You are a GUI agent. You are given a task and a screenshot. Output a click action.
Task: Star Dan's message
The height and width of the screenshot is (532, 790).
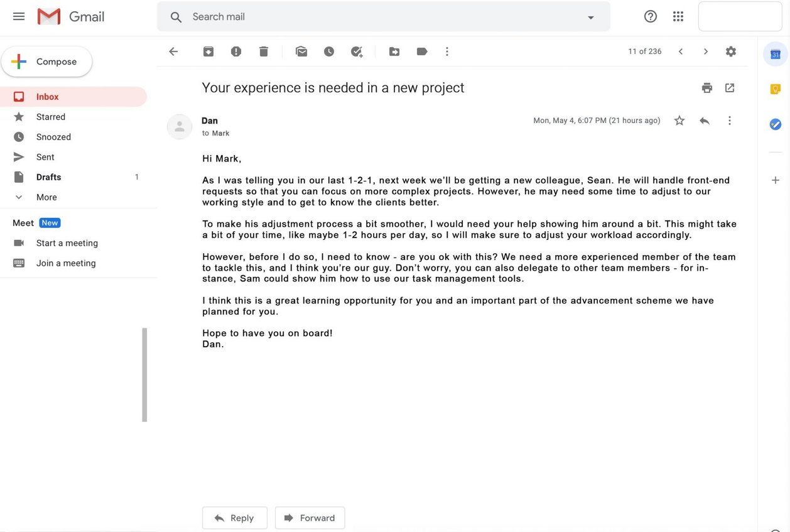(x=679, y=120)
